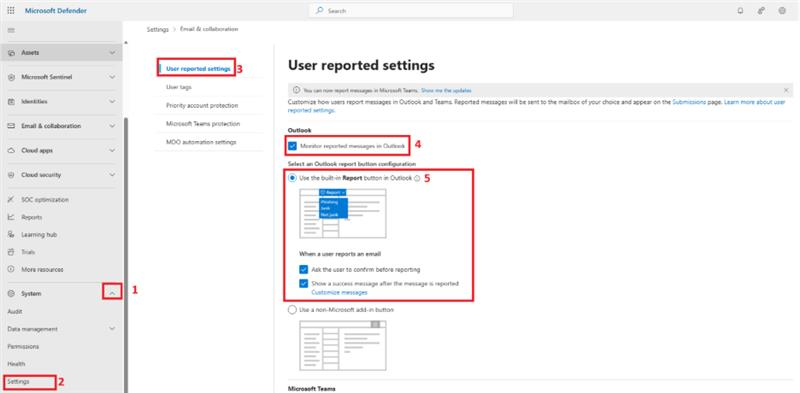Click the non-Microsoft add-in preview image
Image resolution: width=800 pixels, height=393 pixels.
pos(343,345)
